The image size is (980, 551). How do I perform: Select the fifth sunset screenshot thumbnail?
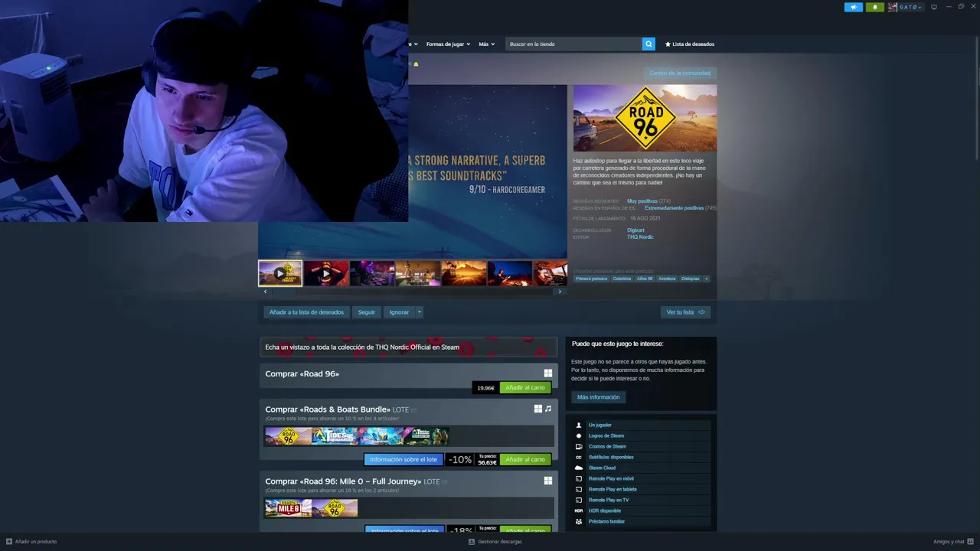tap(464, 273)
